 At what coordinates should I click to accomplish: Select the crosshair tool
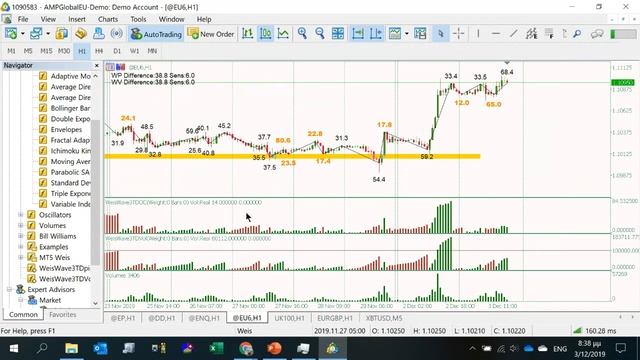[x=458, y=34]
